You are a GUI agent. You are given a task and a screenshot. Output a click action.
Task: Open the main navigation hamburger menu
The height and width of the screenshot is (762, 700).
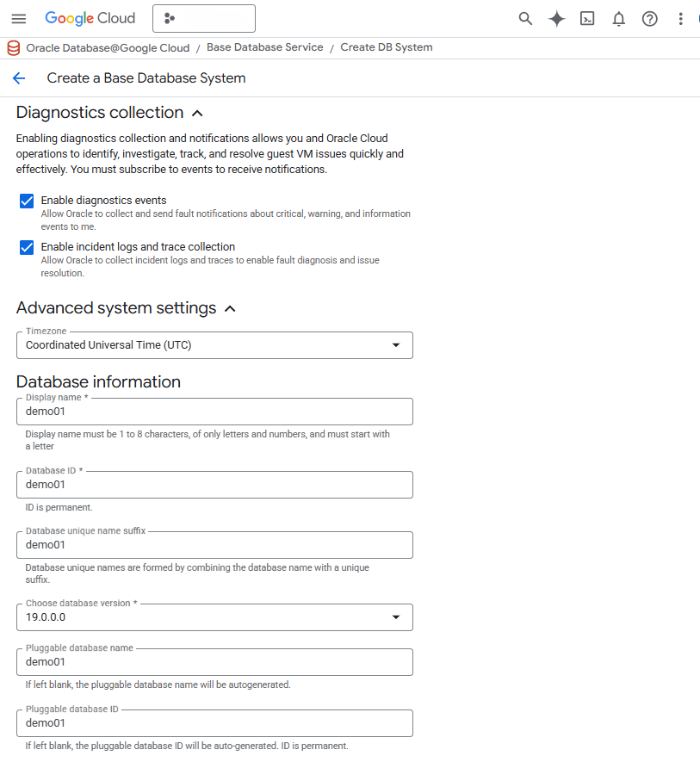pos(19,19)
